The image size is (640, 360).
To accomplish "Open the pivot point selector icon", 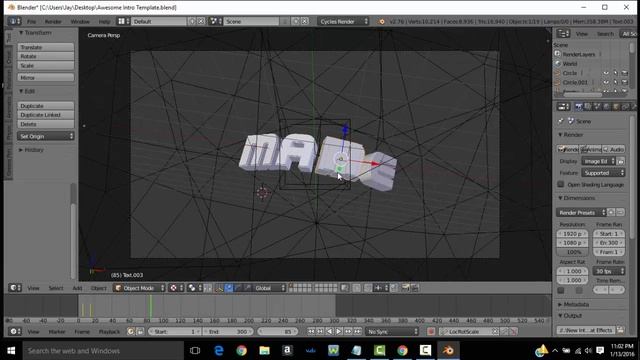I will (x=194, y=288).
